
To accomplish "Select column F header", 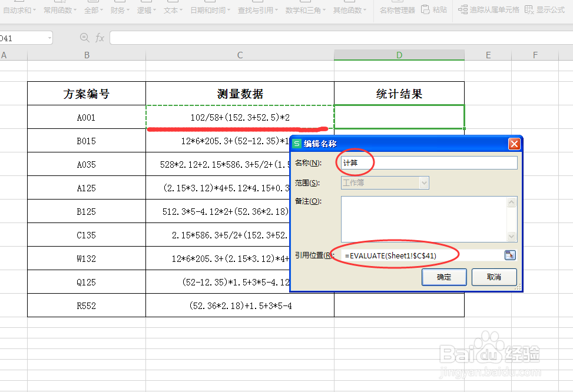I will [x=535, y=55].
